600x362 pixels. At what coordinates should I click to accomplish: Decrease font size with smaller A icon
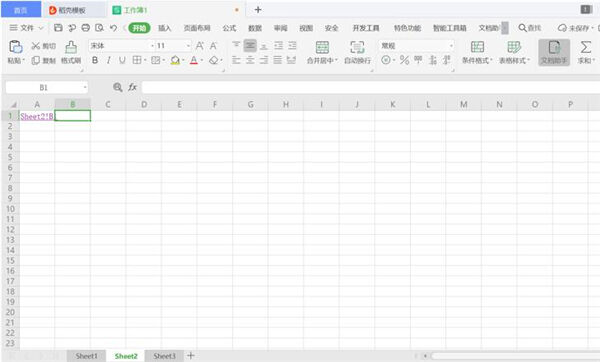(213, 46)
